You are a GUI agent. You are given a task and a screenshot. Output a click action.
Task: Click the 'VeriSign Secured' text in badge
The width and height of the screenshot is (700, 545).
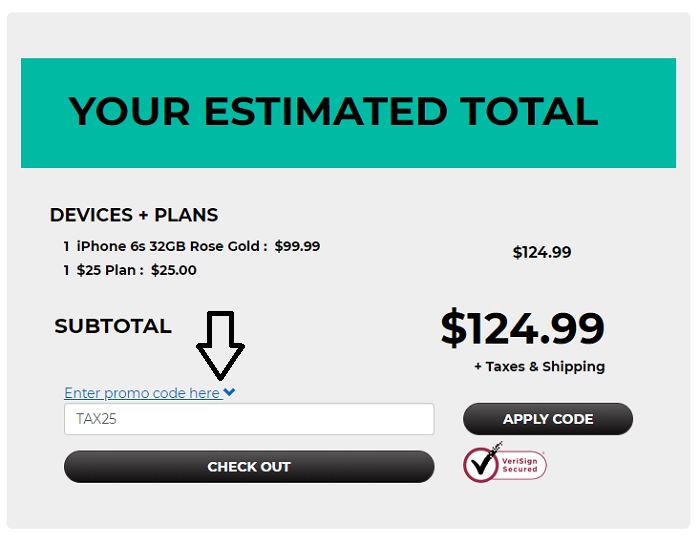[x=520, y=465]
